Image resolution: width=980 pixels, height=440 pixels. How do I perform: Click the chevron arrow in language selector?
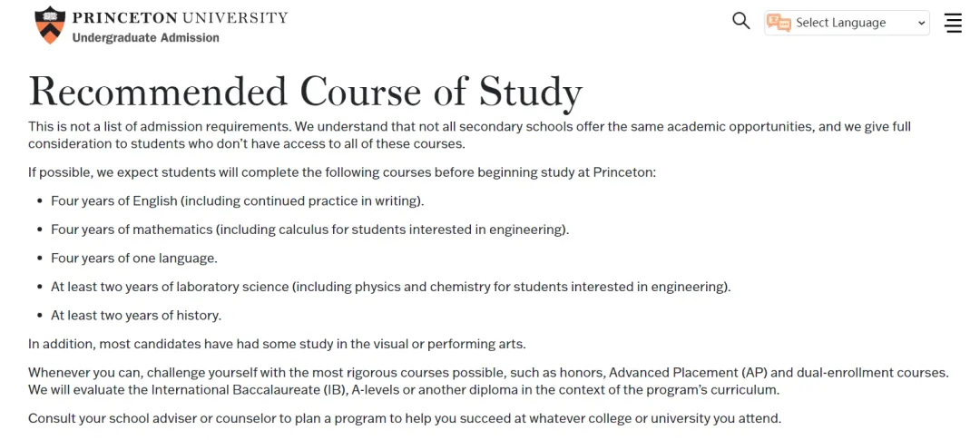pyautogui.click(x=921, y=23)
